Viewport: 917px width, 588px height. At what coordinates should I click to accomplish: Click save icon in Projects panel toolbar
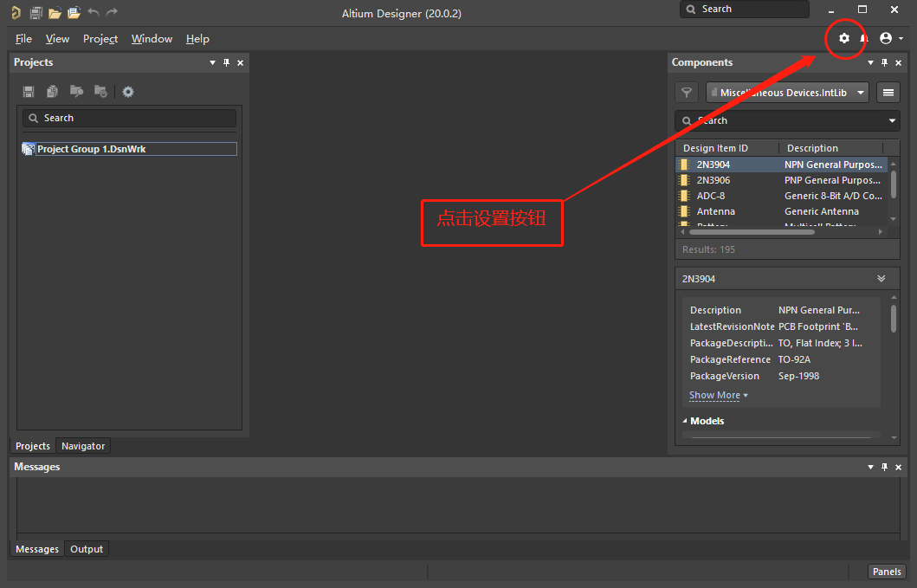coord(29,91)
